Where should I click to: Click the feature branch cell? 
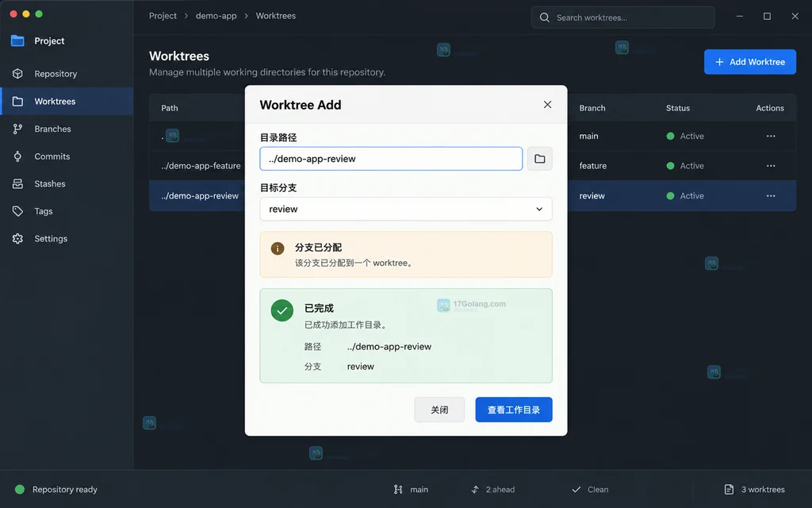point(593,166)
